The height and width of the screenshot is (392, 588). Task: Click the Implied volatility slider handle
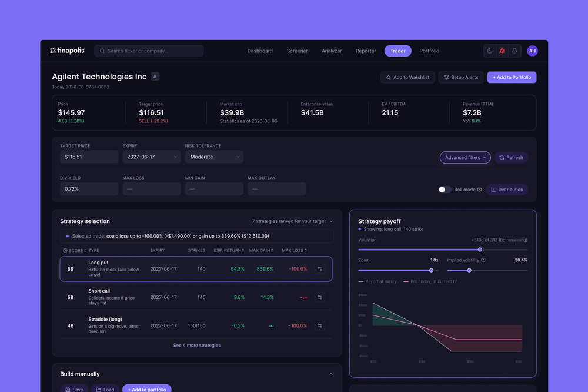[x=469, y=270]
